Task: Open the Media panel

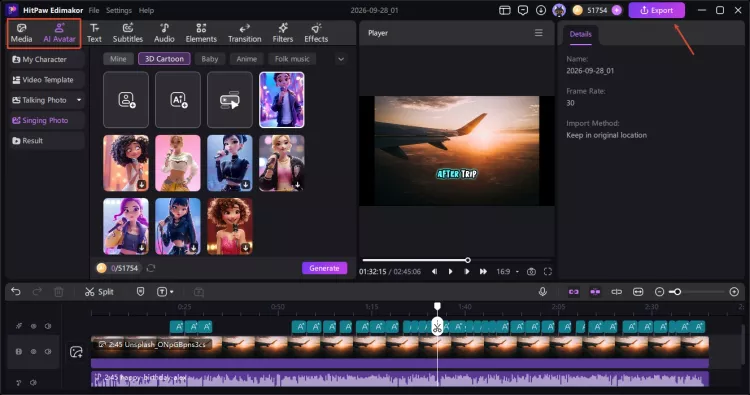Action: [22, 33]
